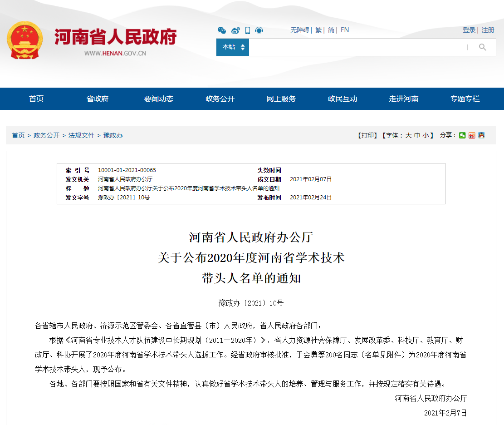This screenshot has height=425, width=504.
Task: Click the magnifier search icon
Action: pos(482,47)
